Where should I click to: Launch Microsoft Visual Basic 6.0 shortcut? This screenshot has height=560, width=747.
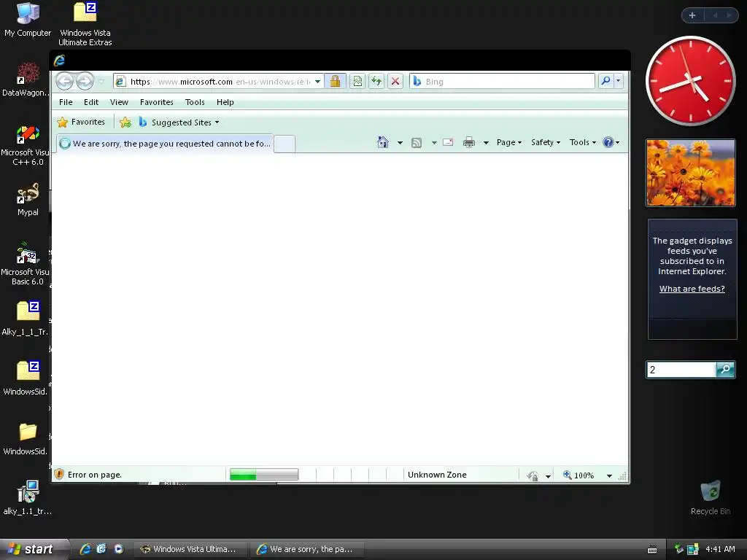26,264
